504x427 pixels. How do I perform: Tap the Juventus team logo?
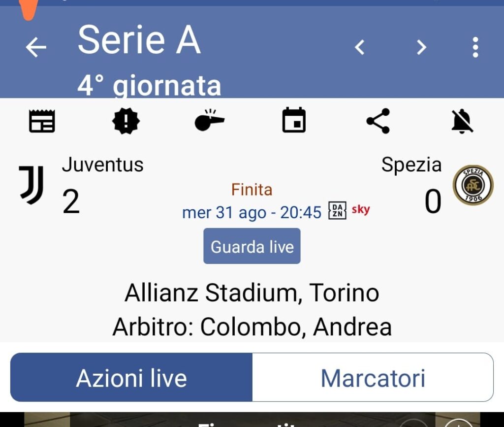tap(31, 185)
